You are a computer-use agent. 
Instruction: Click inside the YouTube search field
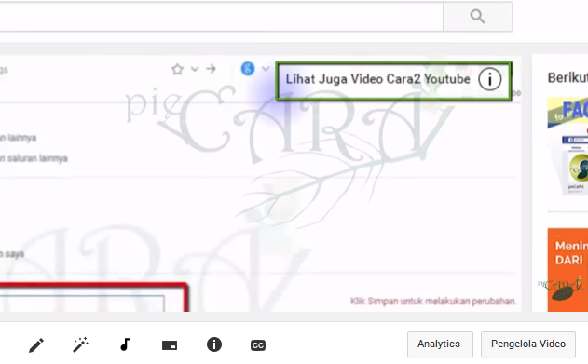(x=221, y=17)
